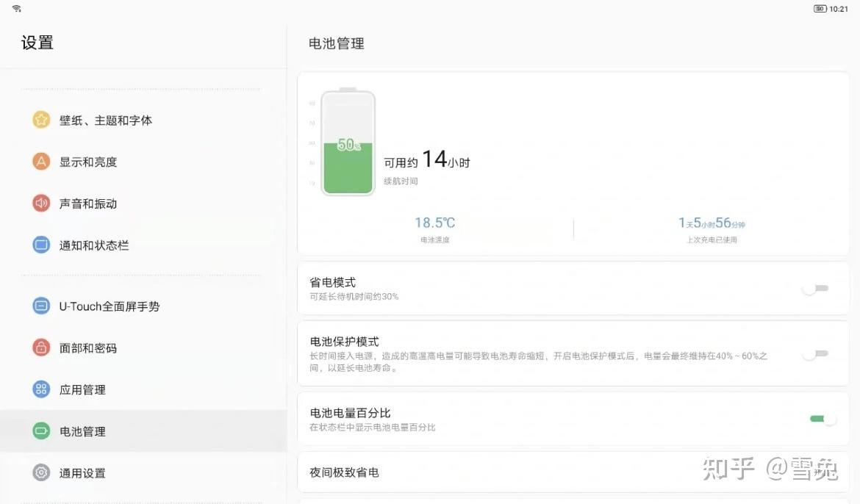Click the 10:21 clock in status bar
The height and width of the screenshot is (504, 860).
[839, 9]
